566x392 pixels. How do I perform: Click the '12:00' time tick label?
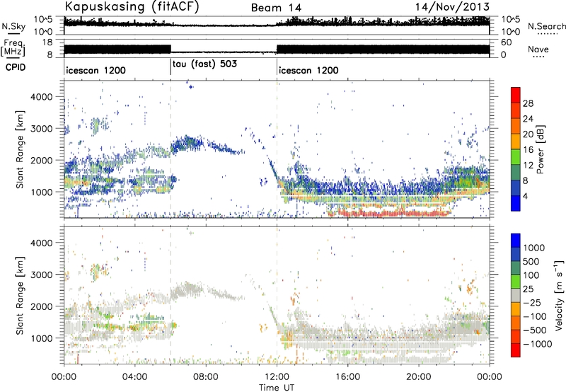click(277, 377)
